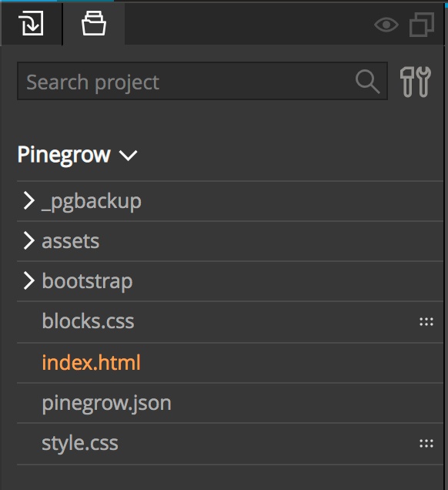448x490 pixels.
Task: Open the Pinegrow project dropdown chevron
Action: (128, 156)
